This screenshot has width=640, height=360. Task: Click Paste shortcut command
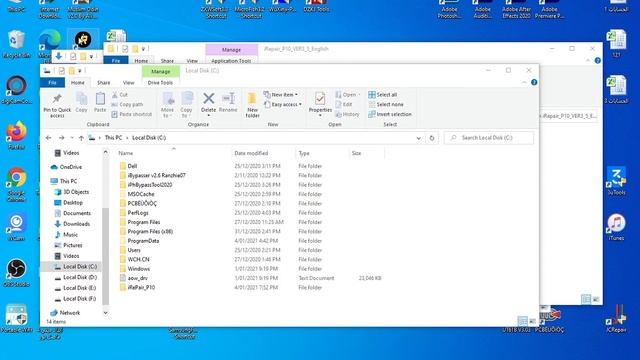coord(131,114)
